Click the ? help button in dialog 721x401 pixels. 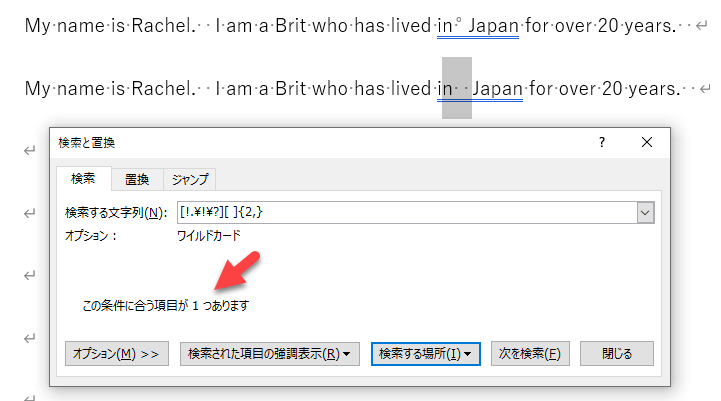point(601,143)
